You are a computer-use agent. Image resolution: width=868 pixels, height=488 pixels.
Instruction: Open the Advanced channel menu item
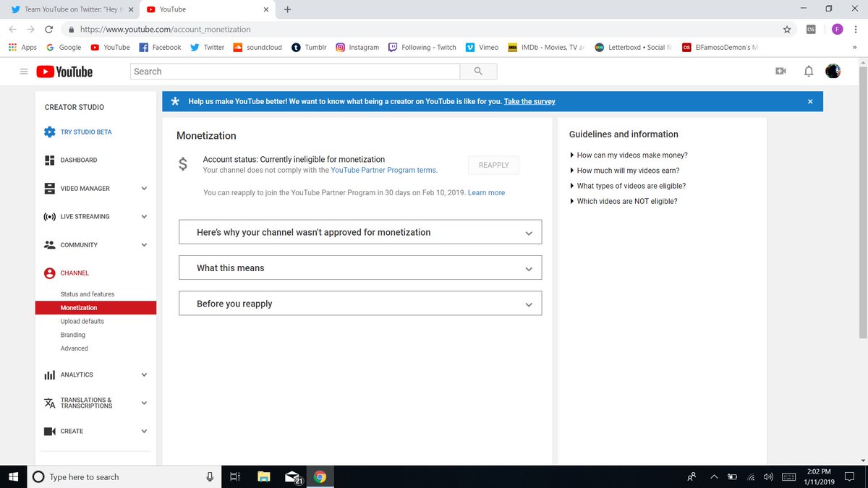click(75, 348)
